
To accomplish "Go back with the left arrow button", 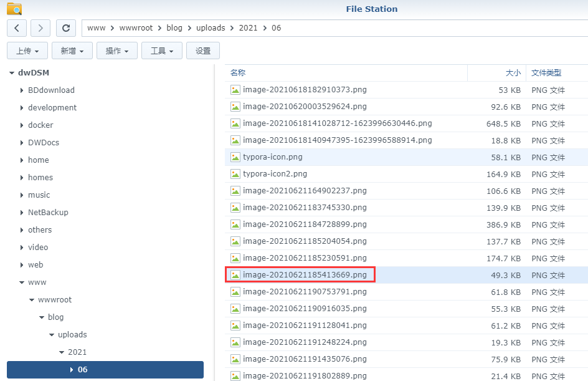I will pos(17,28).
